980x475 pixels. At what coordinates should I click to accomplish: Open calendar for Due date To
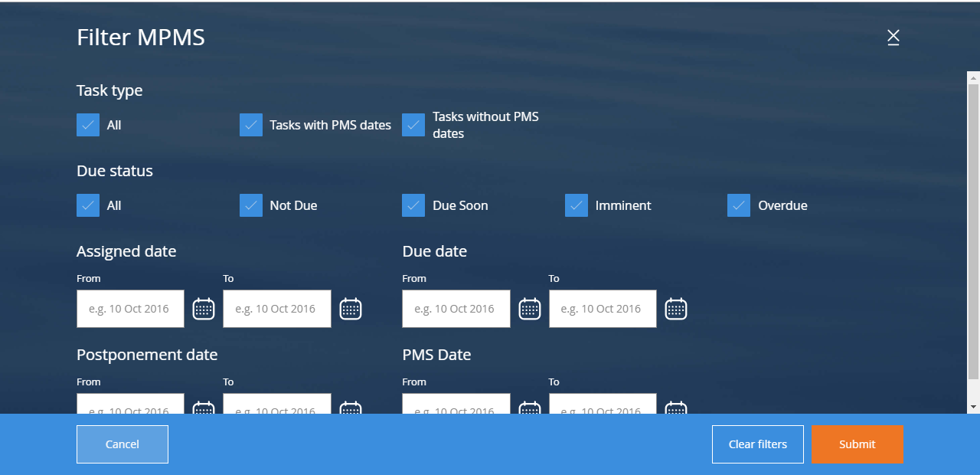(675, 309)
